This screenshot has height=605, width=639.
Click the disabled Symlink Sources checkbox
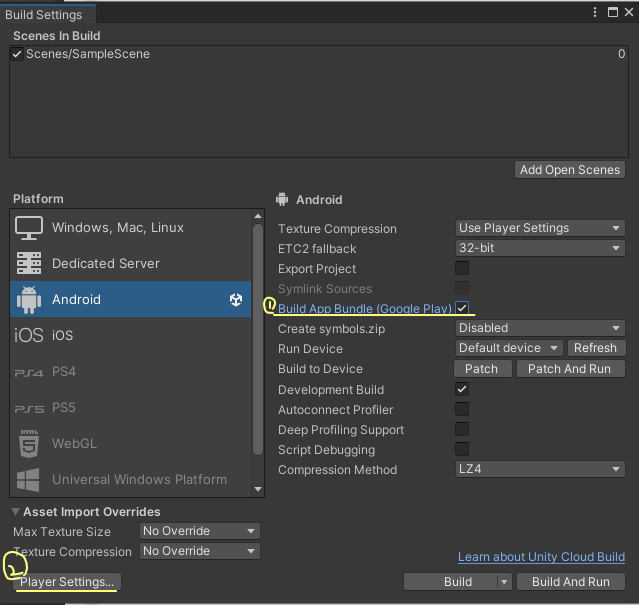coord(462,288)
